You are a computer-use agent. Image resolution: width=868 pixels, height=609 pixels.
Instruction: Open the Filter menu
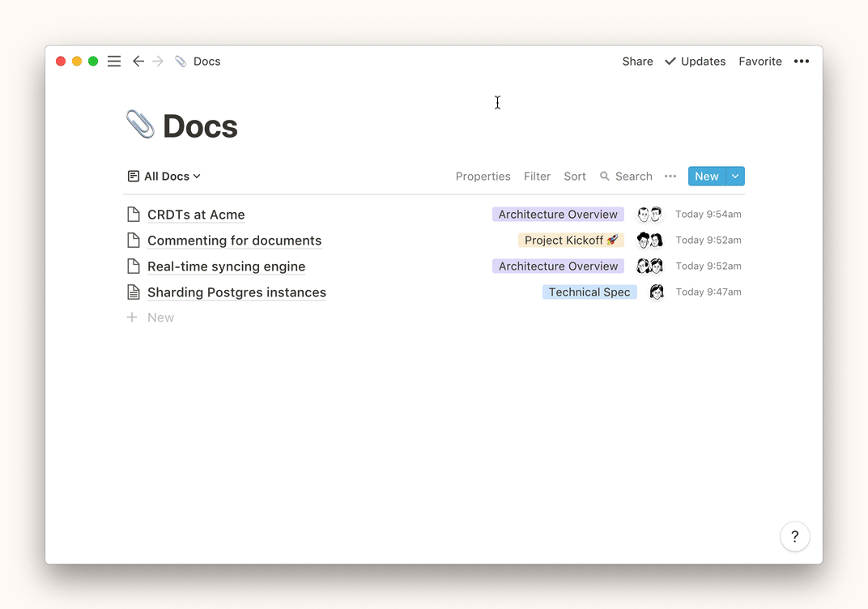(x=537, y=177)
